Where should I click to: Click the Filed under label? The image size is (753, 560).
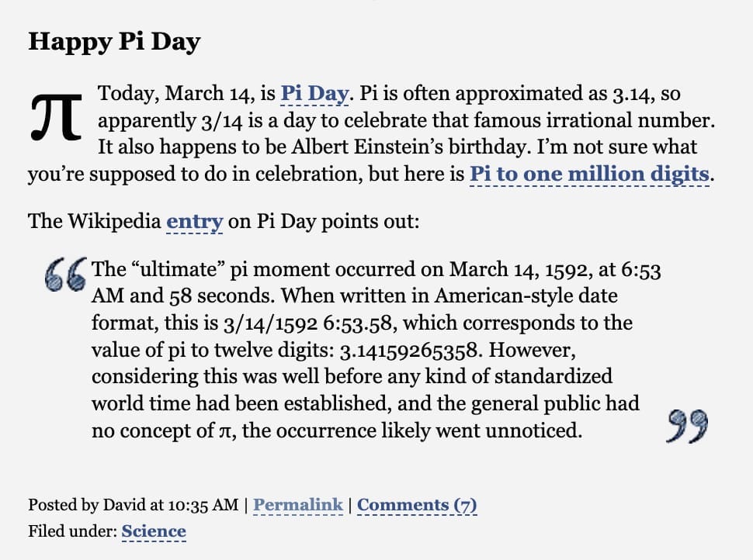[x=72, y=531]
